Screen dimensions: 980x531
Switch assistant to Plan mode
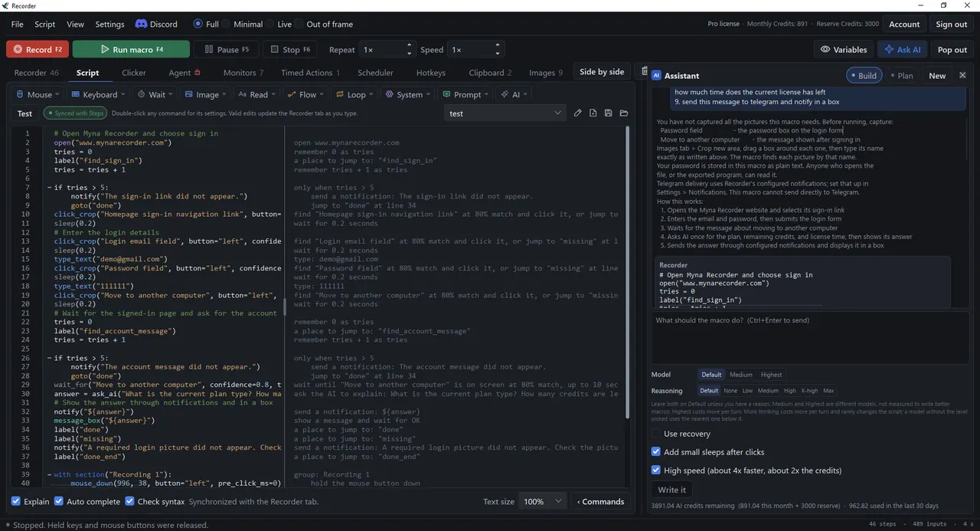(x=901, y=76)
